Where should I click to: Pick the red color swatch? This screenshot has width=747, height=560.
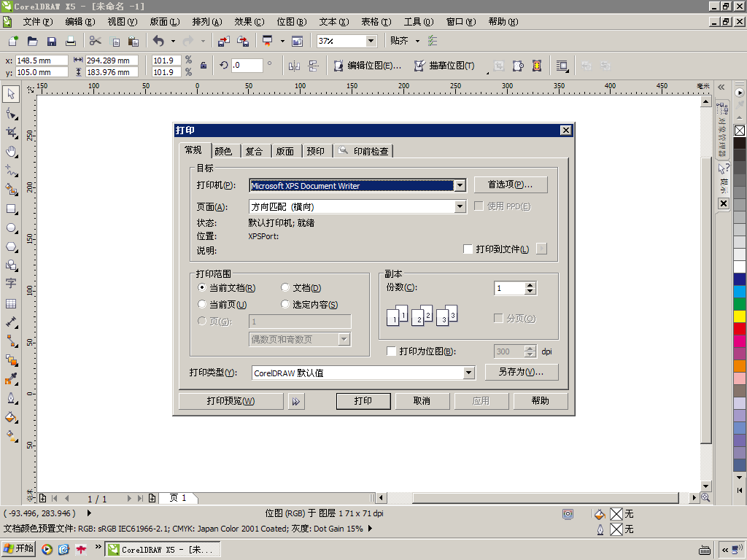[x=740, y=329]
